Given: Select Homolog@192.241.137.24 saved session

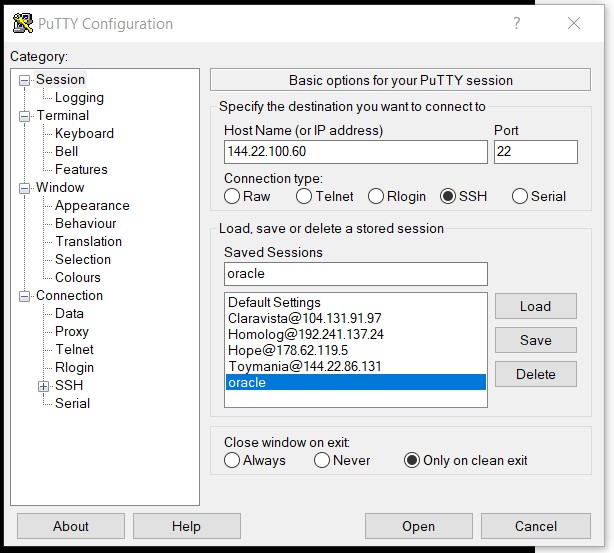Looking at the screenshot, I should pos(356,334).
